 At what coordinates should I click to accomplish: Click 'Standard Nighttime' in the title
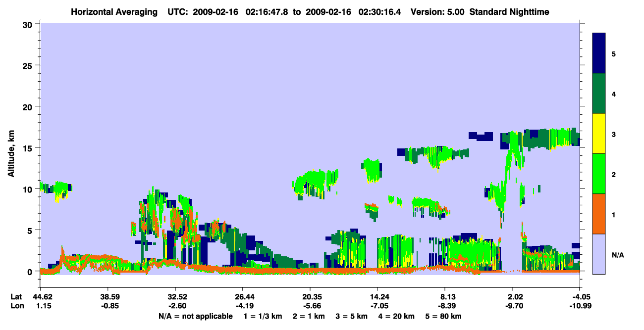[x=510, y=11]
